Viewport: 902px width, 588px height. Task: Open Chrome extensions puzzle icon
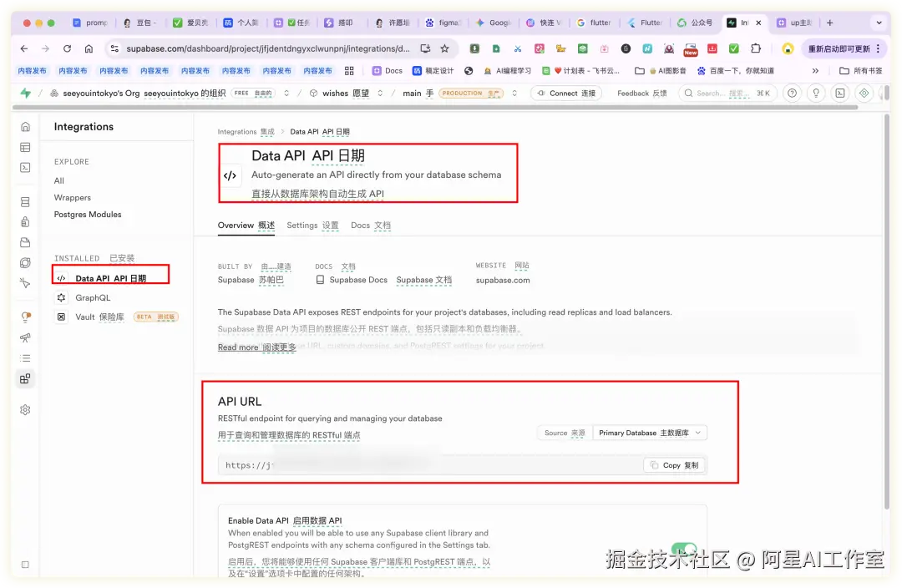pos(756,49)
